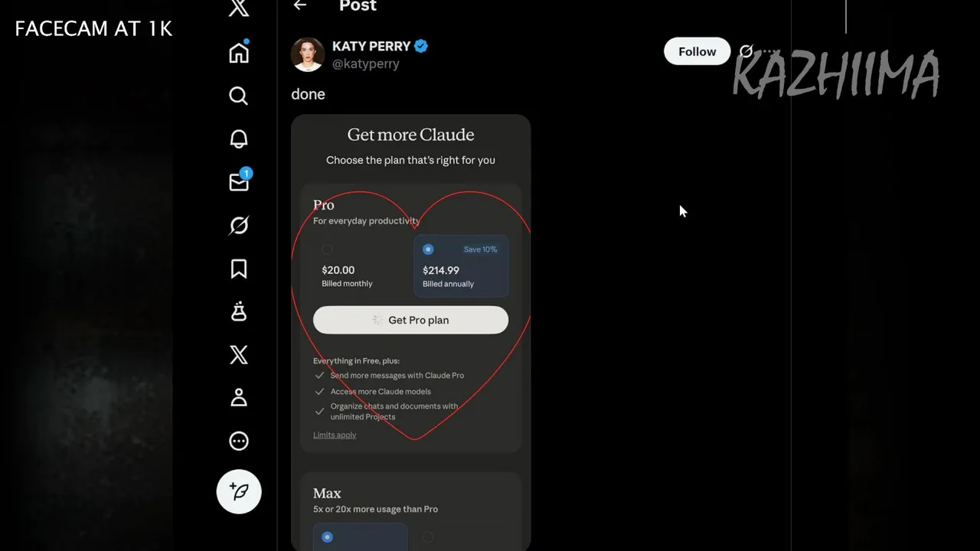Open the Search explore icon
The image size is (980, 551).
click(239, 96)
